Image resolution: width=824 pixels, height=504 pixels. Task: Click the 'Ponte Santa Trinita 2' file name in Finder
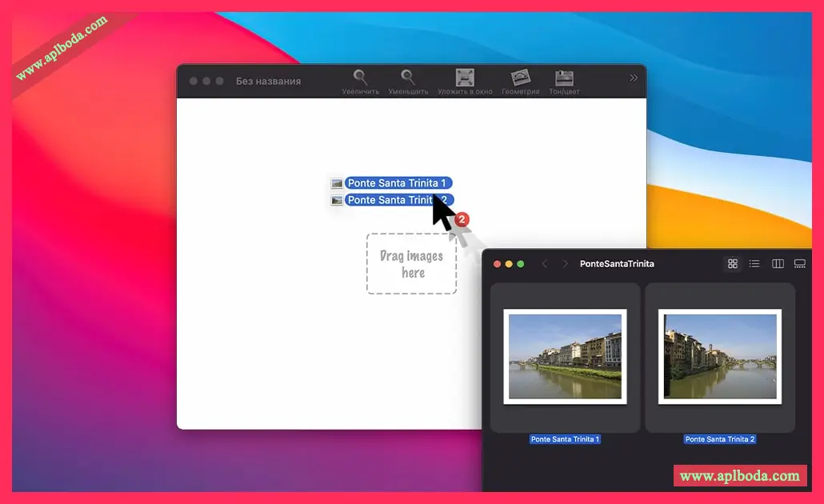720,439
